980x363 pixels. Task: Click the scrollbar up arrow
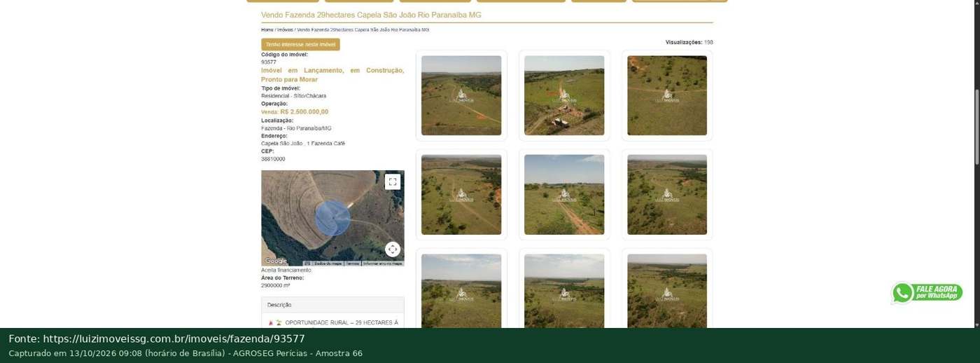[977, 4]
